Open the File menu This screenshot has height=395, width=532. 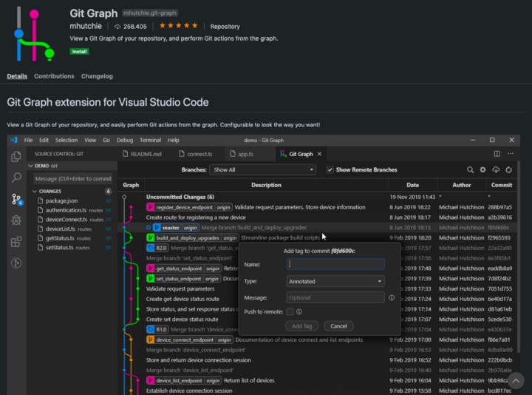point(29,141)
